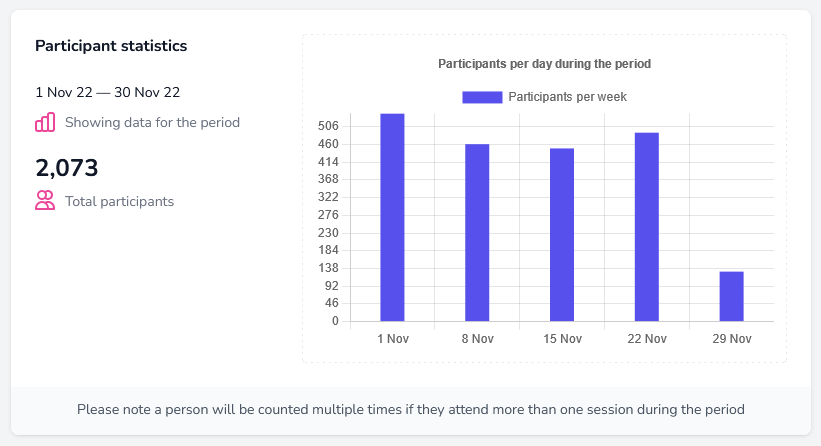
Task: Click the 506 y-axis tick label
Action: tap(329, 126)
